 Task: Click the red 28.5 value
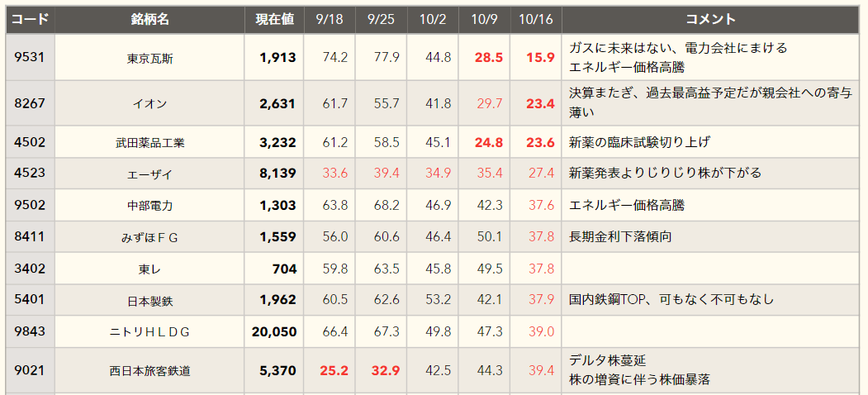click(489, 58)
